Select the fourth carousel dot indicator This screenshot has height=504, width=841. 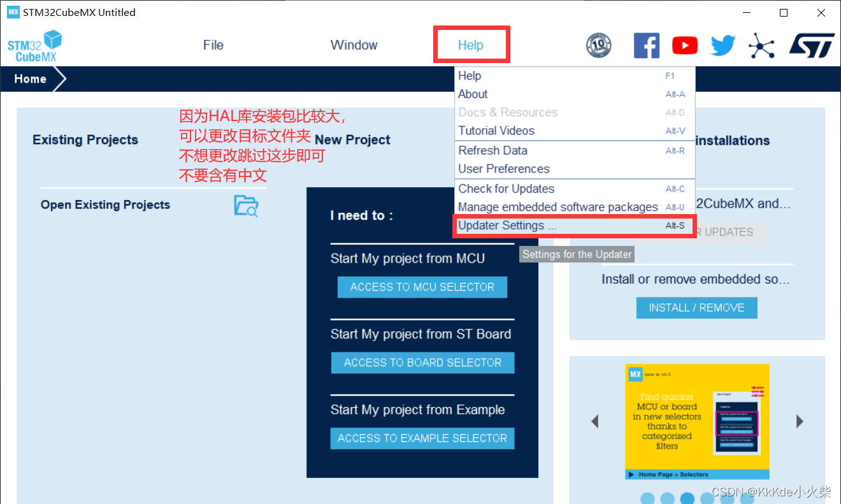tap(707, 499)
